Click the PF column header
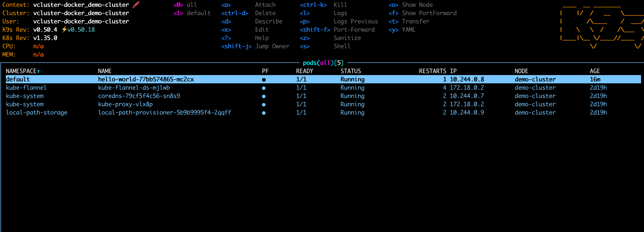The image size is (644, 232). pyautogui.click(x=265, y=71)
